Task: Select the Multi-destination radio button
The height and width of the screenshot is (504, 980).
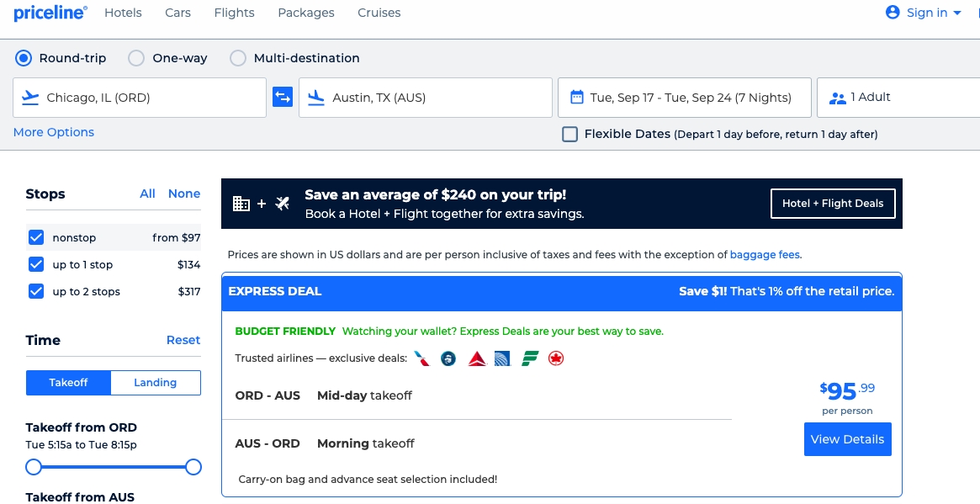Action: point(237,58)
